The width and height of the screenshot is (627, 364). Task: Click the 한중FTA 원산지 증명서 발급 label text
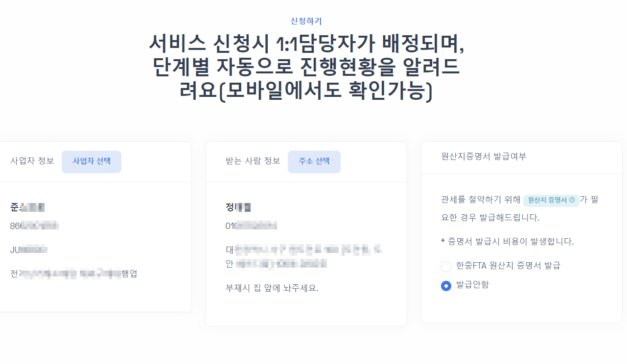508,266
